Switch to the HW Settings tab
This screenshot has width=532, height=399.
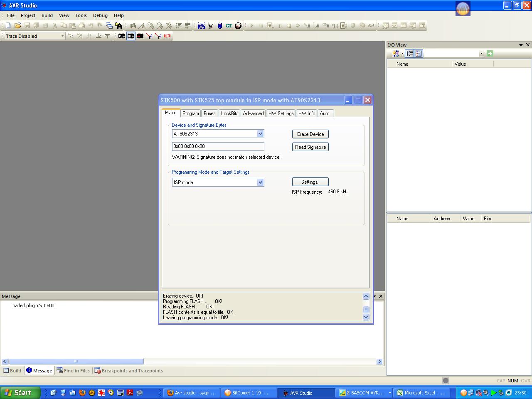pyautogui.click(x=281, y=113)
